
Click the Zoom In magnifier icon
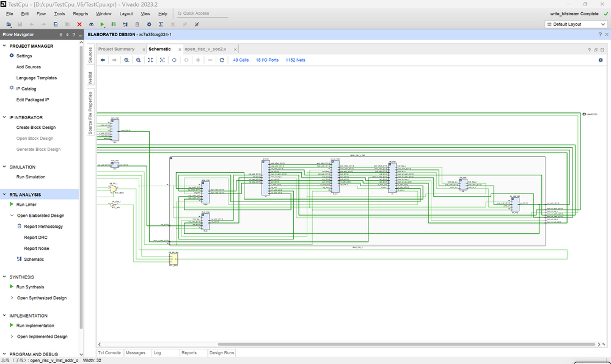coord(126,60)
